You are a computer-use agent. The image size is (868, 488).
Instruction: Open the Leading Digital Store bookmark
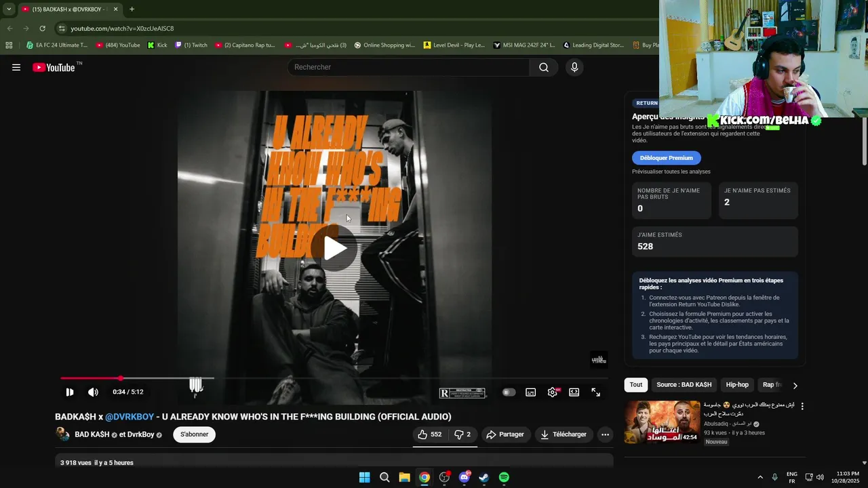coord(593,45)
